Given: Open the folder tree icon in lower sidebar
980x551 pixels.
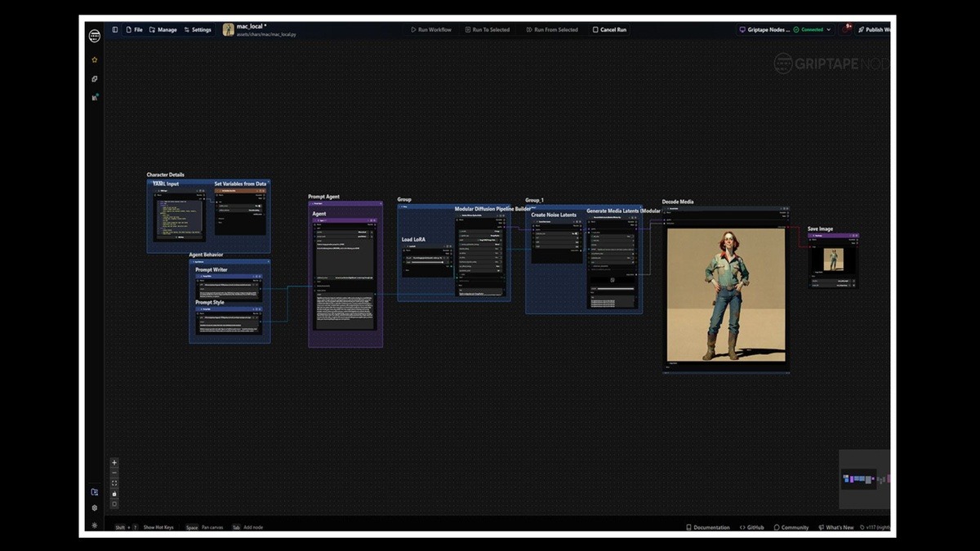Looking at the screenshot, I should tap(95, 492).
